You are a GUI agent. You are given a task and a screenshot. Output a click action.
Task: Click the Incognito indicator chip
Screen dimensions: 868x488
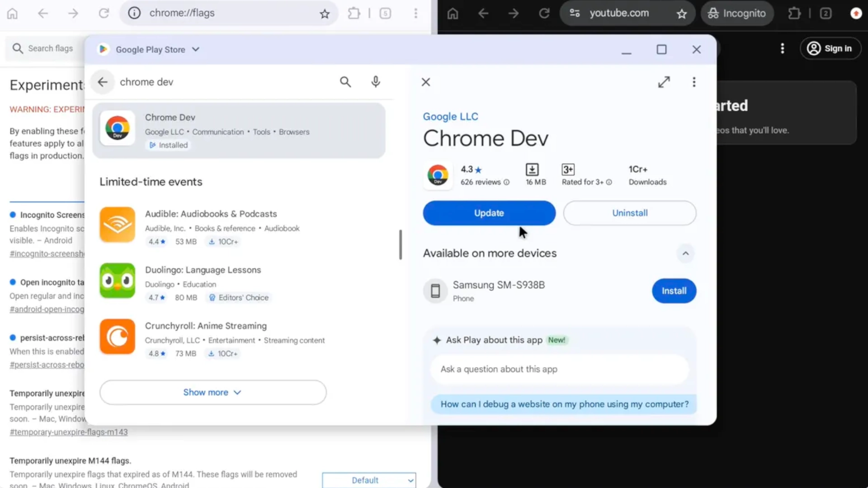(x=737, y=14)
